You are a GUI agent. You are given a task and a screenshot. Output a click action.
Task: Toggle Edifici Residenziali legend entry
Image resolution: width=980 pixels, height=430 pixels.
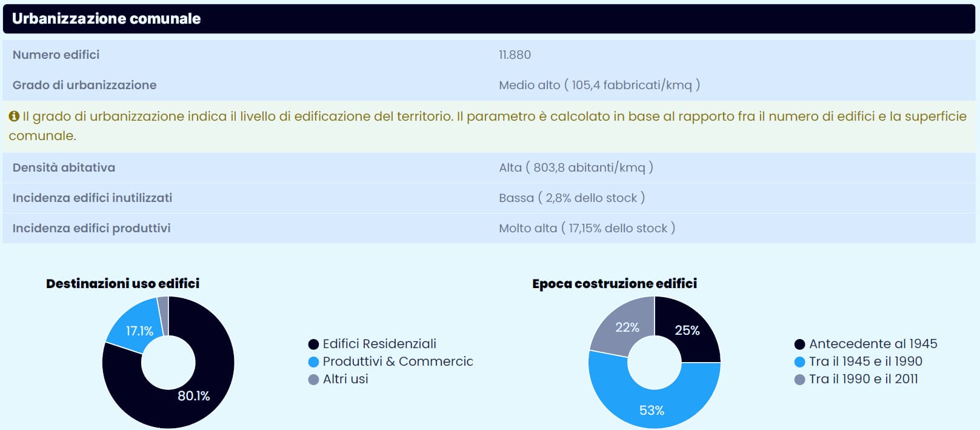[x=379, y=344]
